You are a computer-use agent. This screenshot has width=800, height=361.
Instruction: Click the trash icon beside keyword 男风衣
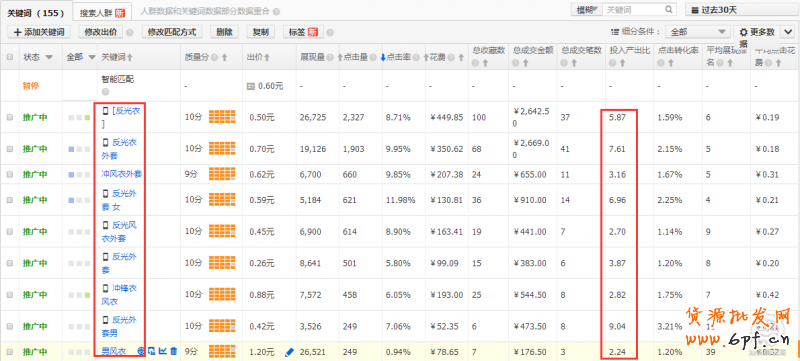tap(173, 351)
